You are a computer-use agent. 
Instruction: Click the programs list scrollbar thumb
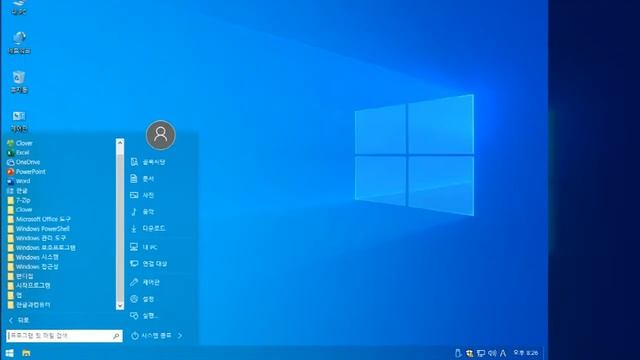(120, 150)
